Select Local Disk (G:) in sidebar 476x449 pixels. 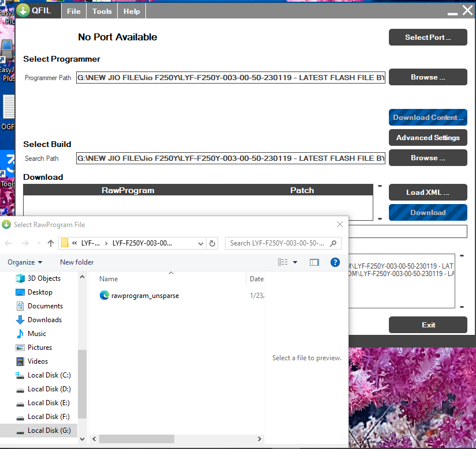click(48, 431)
